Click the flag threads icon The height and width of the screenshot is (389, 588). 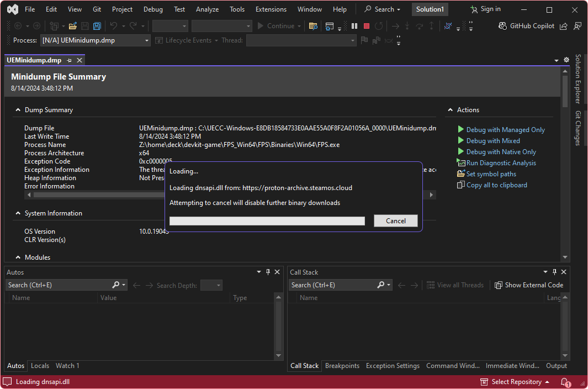pos(364,40)
